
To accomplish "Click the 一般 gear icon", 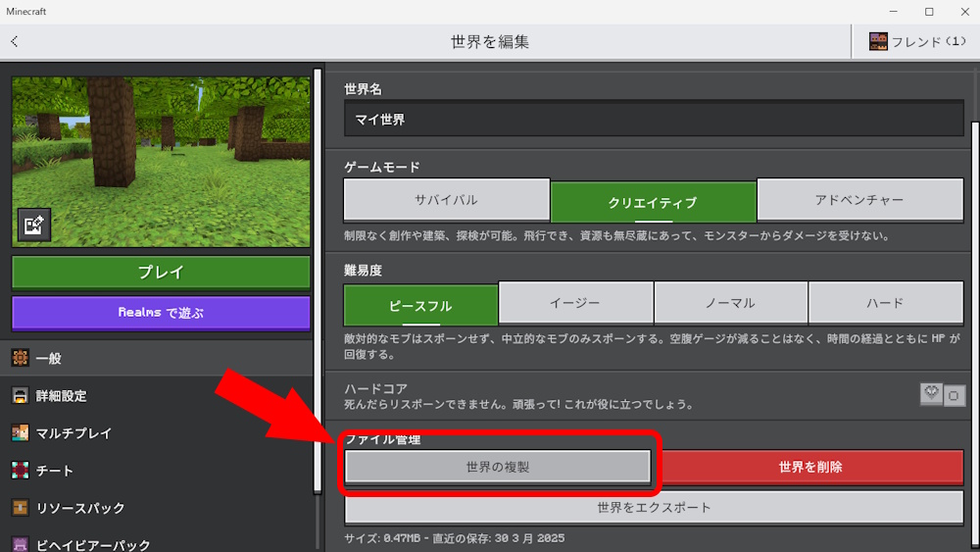I will click(x=20, y=358).
